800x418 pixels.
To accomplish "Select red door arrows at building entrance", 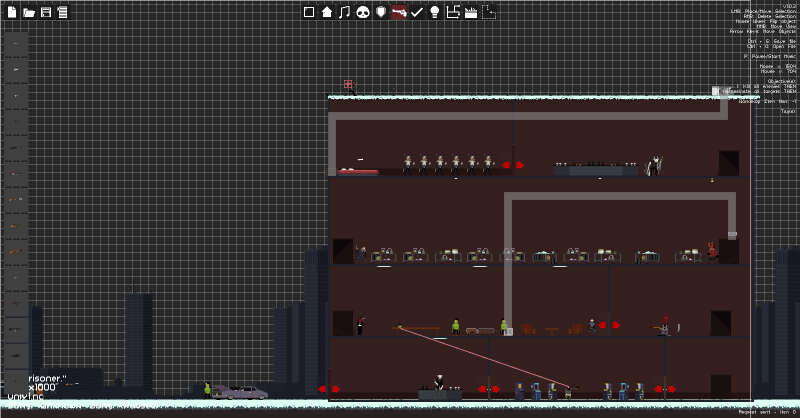I will pos(329,389).
